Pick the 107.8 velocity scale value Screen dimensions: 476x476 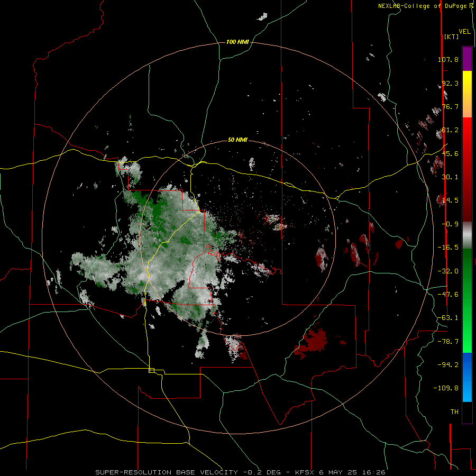coord(448,59)
